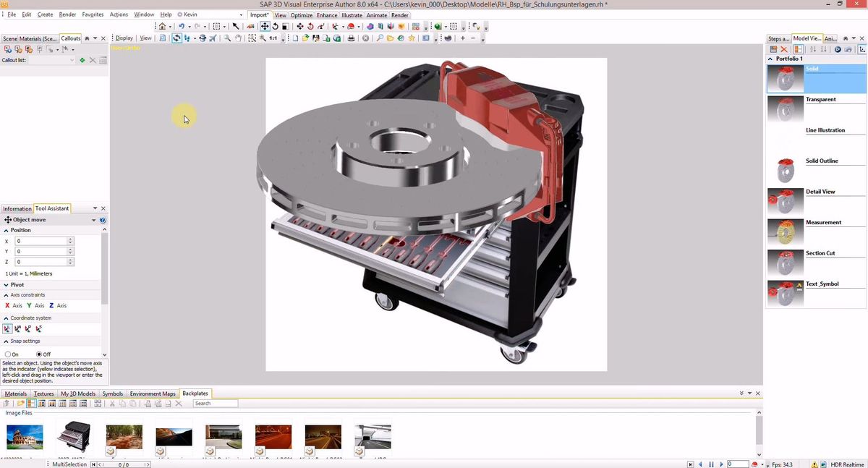The height and width of the screenshot is (468, 868).
Task: Open the Animate menu
Action: coord(376,14)
